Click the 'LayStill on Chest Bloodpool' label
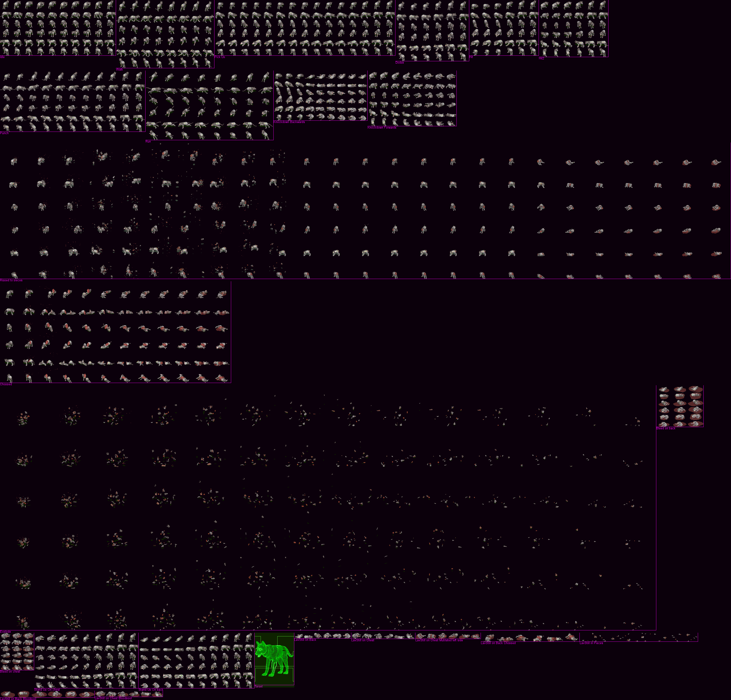The height and width of the screenshot is (700, 731). [113, 698]
